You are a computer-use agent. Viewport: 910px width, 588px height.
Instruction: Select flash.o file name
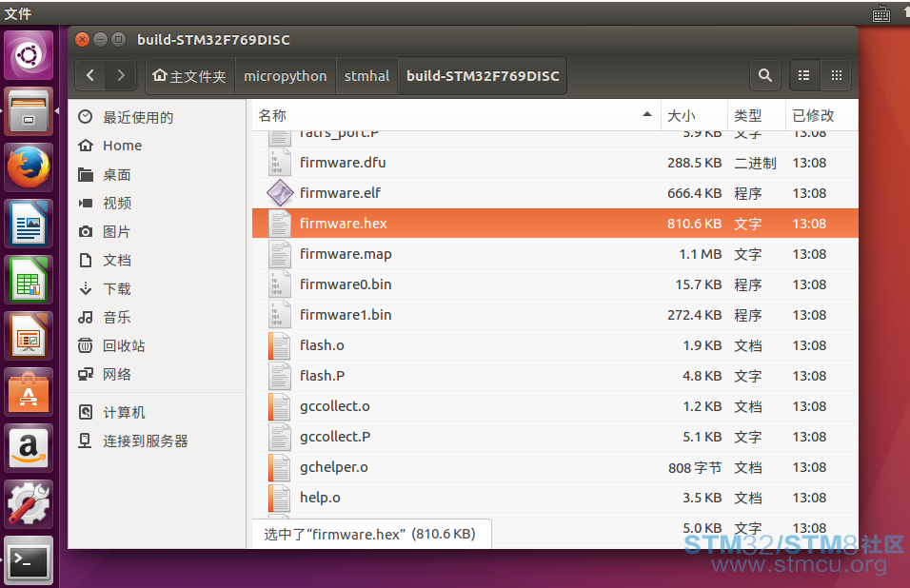tap(322, 345)
